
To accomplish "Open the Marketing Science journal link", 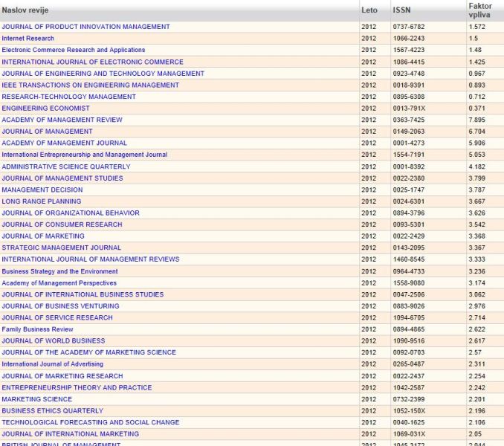I will (36, 399).
